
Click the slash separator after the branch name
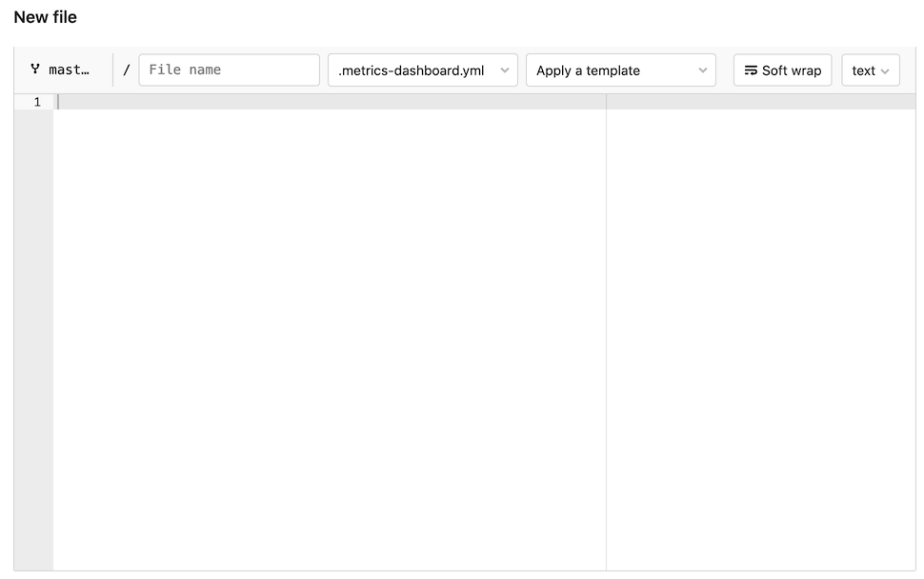pyautogui.click(x=126, y=69)
